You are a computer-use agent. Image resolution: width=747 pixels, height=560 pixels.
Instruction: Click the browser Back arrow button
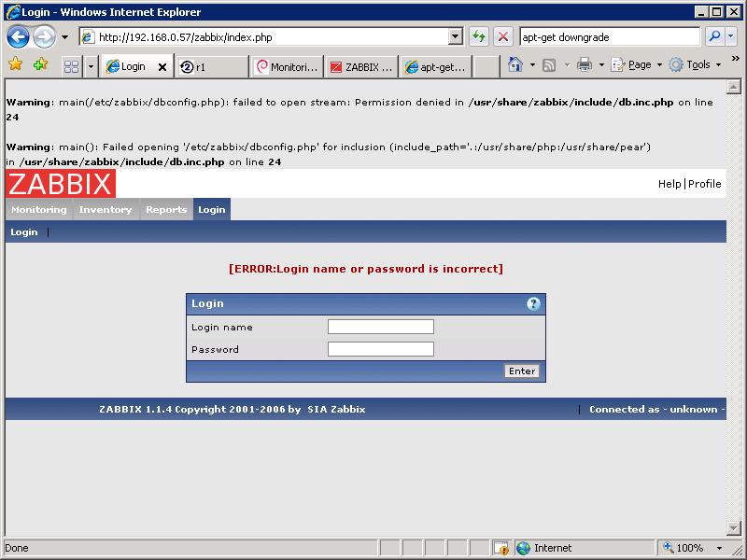[x=18, y=36]
